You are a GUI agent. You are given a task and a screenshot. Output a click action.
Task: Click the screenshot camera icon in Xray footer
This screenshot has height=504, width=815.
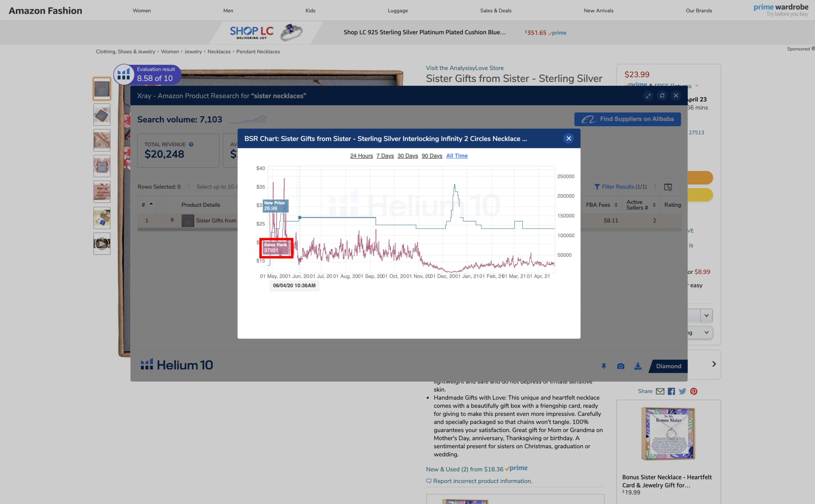(620, 366)
